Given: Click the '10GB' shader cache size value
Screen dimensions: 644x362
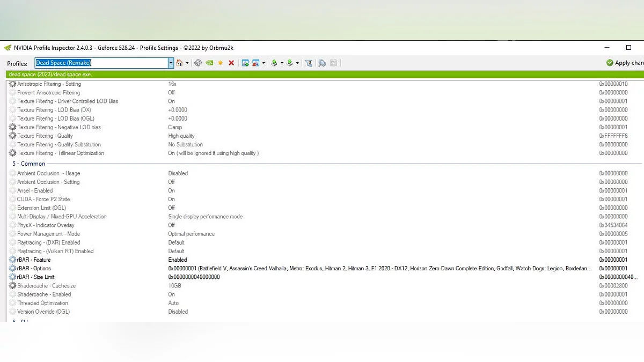Looking at the screenshot, I should click(x=174, y=286).
